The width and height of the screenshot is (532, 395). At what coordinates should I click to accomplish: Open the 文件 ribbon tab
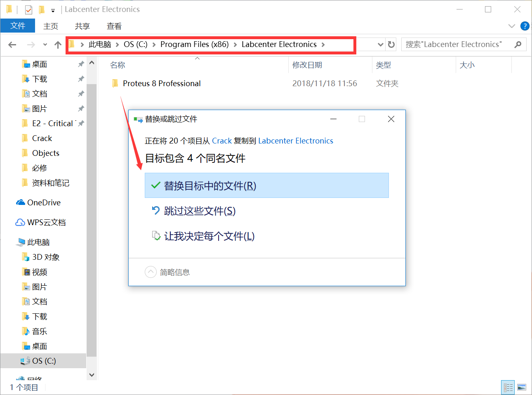[x=18, y=26]
